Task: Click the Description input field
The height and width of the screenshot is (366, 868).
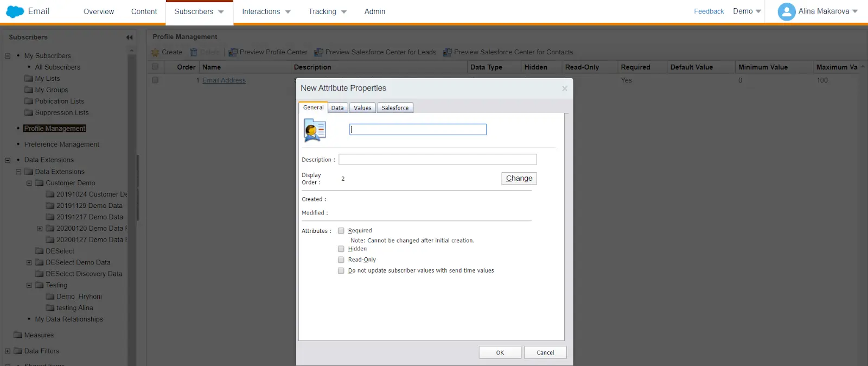Action: tap(437, 160)
